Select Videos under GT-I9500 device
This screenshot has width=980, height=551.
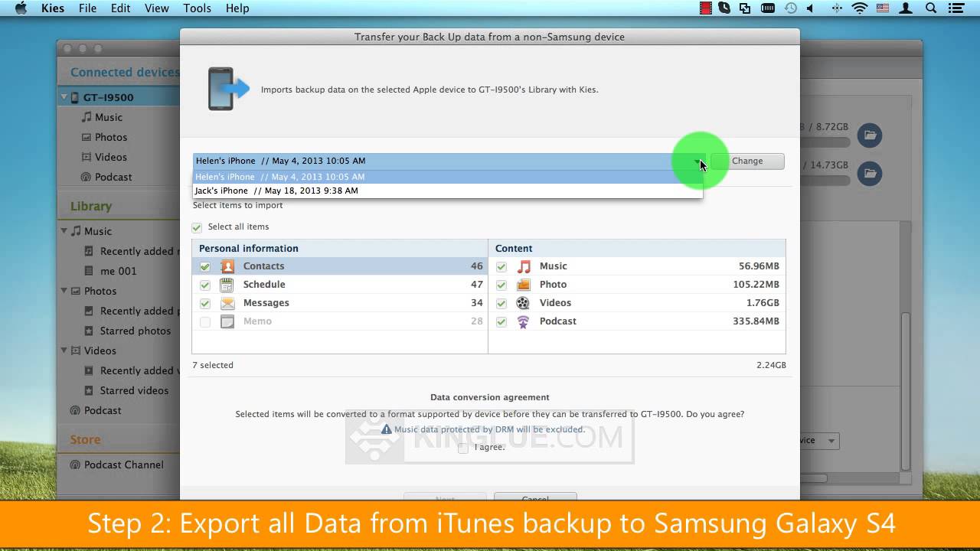pos(111,157)
